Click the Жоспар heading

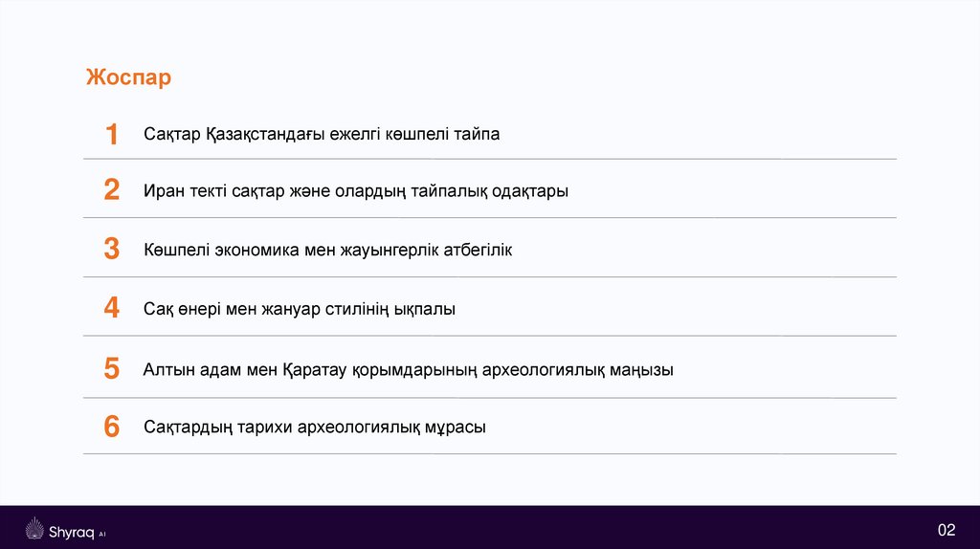click(128, 77)
